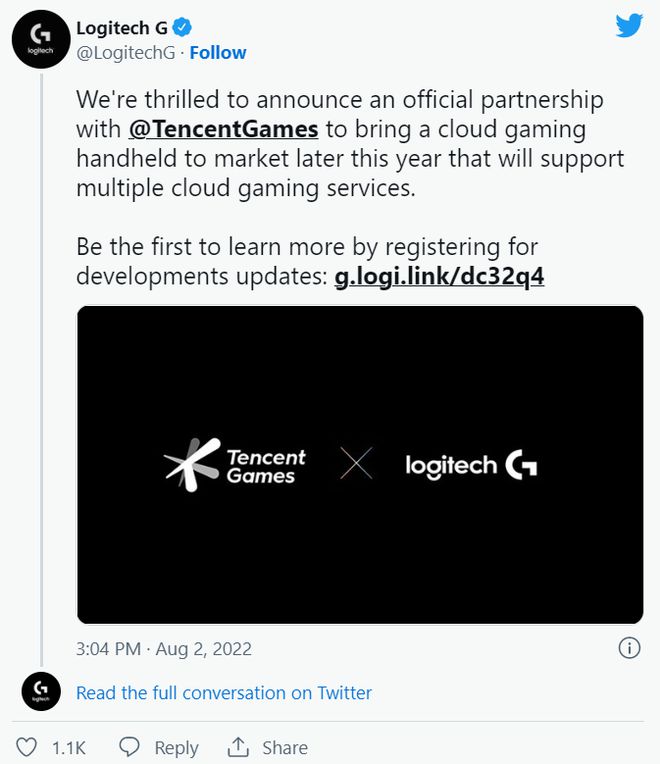The width and height of the screenshot is (660, 764).
Task: Open the @TencentGames mention link
Action: point(224,129)
